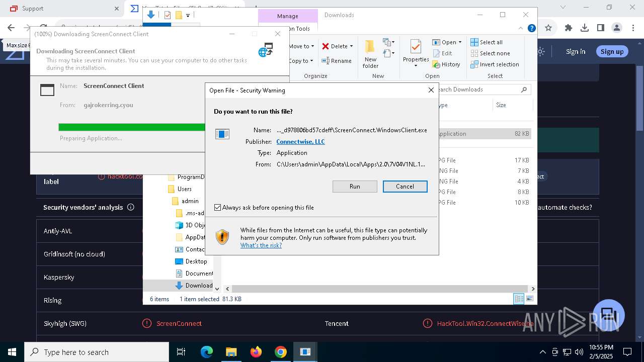644x362 pixels.
Task: Click the download progress bar
Action: tap(132, 127)
